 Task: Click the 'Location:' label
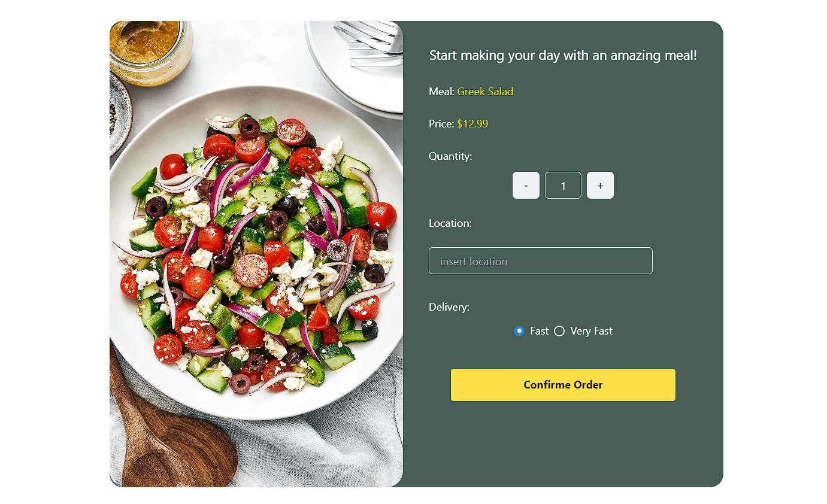450,223
